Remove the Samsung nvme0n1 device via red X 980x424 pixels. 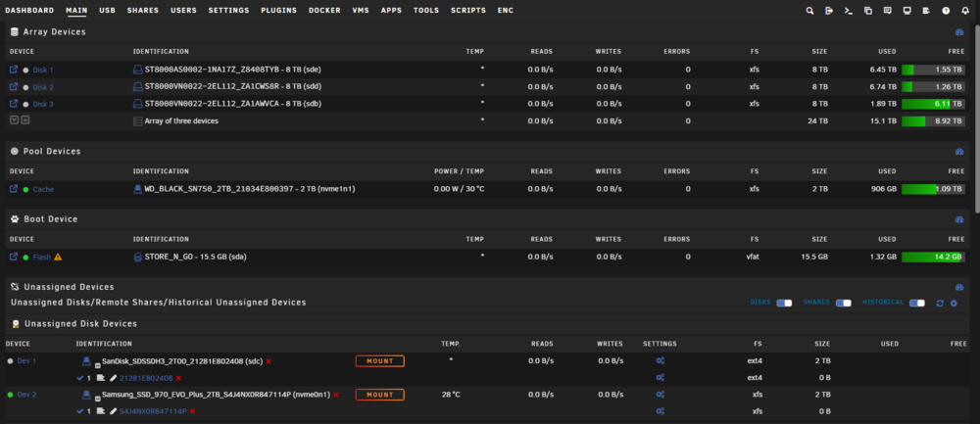(x=335, y=395)
